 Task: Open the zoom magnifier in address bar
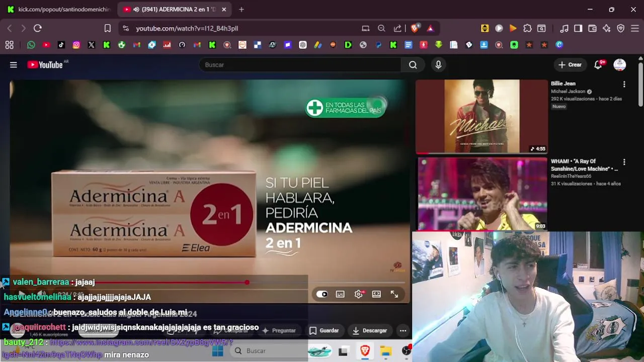[381, 29]
